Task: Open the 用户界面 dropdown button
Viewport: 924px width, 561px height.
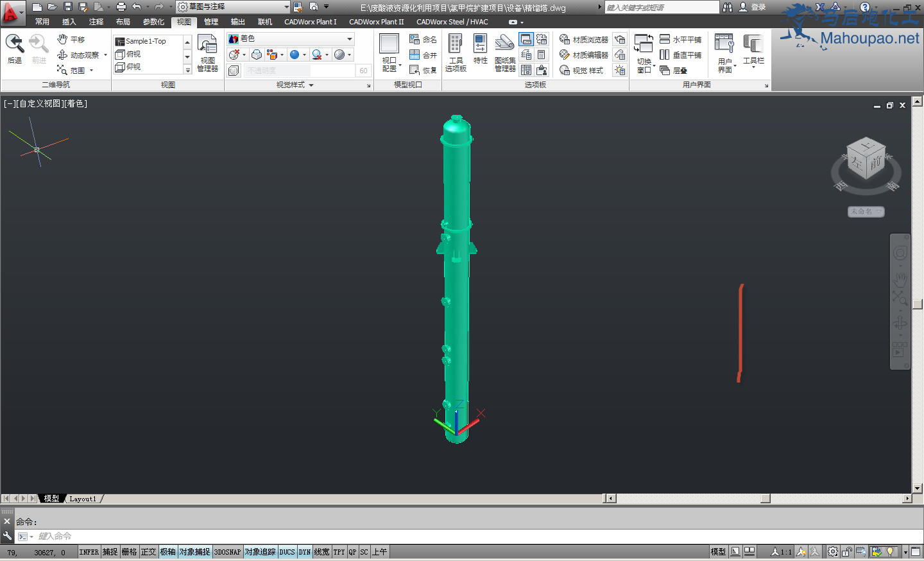Action: 725,54
